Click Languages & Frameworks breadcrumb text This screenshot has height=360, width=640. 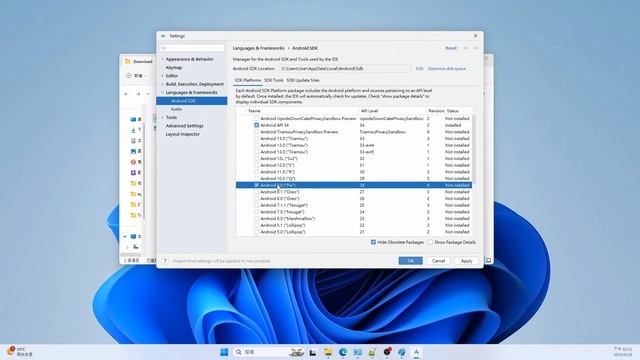pos(258,48)
